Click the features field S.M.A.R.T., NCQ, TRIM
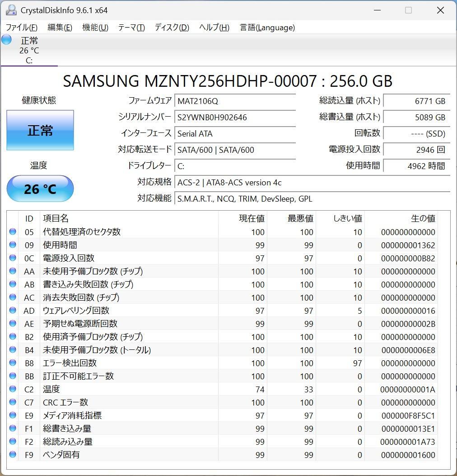The width and height of the screenshot is (457, 476). pyautogui.click(x=312, y=199)
